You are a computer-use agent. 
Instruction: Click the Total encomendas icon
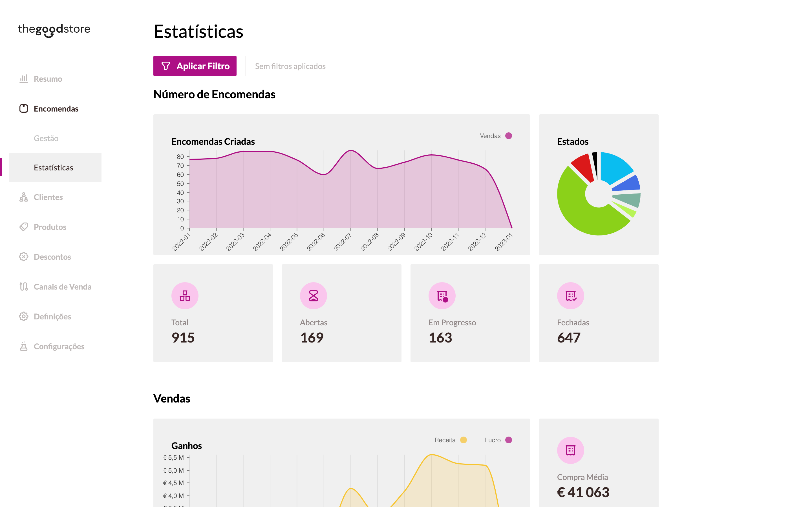tap(185, 295)
